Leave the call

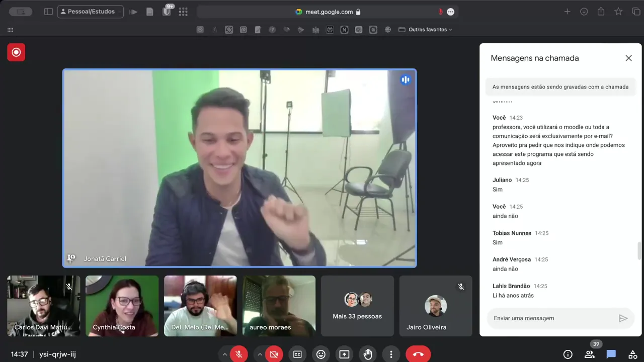coord(418,354)
